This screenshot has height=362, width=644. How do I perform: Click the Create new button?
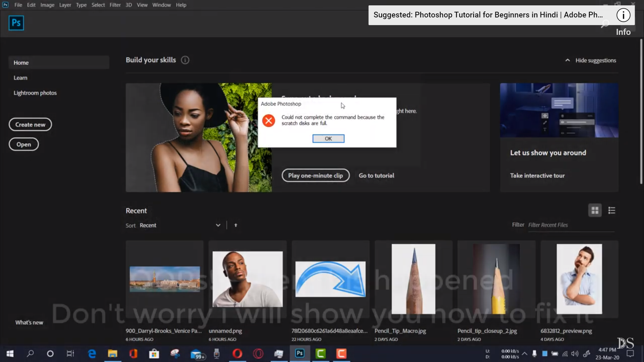pyautogui.click(x=30, y=124)
